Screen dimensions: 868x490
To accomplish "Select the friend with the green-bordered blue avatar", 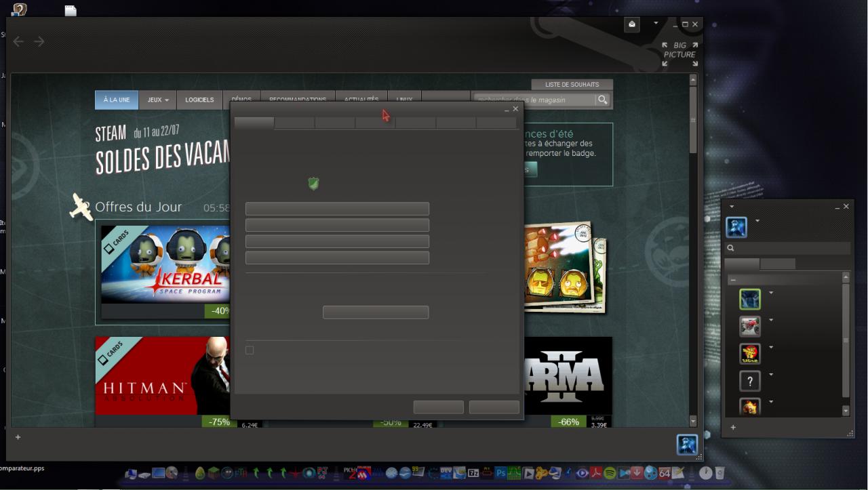I will coord(750,299).
